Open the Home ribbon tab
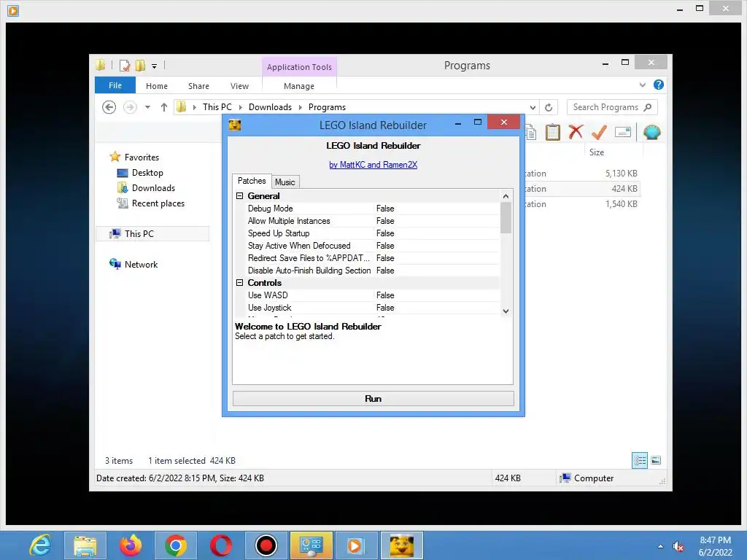Viewport: 747px width, 560px height. [157, 86]
